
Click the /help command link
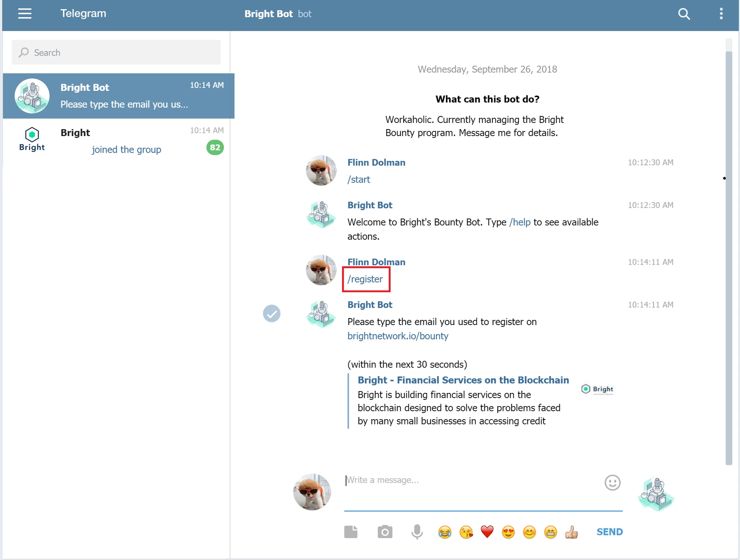point(520,222)
